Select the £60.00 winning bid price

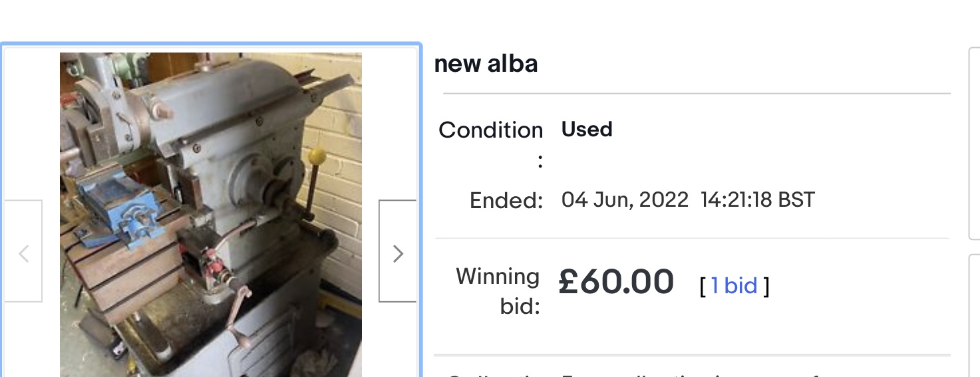(616, 283)
